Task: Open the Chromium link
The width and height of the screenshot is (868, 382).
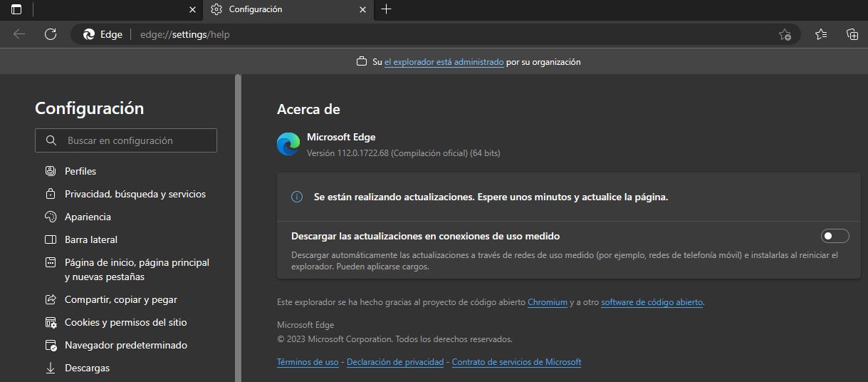Action: 548,302
